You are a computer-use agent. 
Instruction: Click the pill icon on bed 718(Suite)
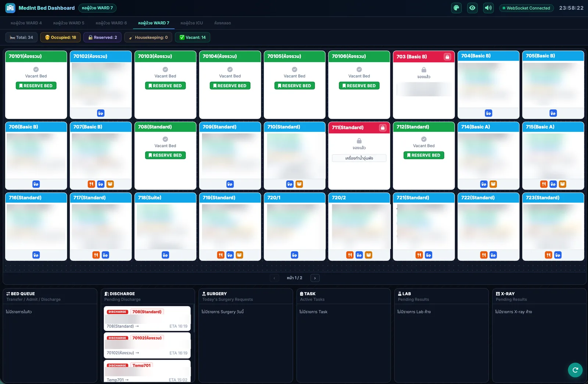pyautogui.click(x=165, y=255)
